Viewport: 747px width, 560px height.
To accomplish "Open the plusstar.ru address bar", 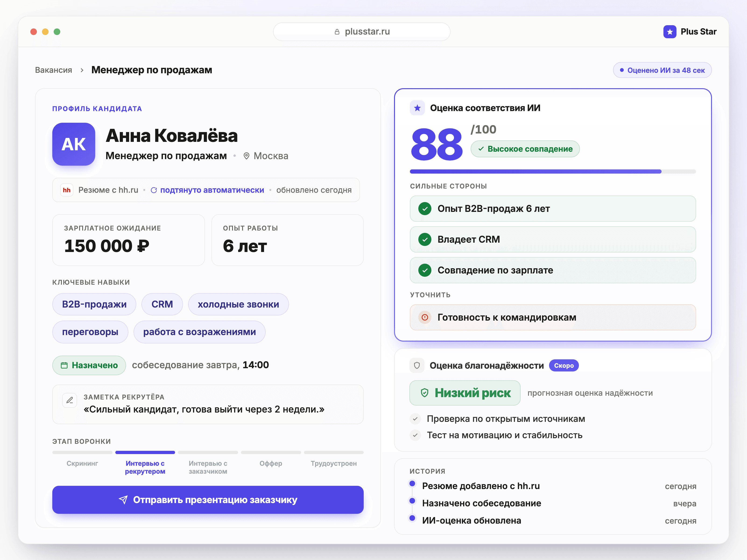I will 362,32.
